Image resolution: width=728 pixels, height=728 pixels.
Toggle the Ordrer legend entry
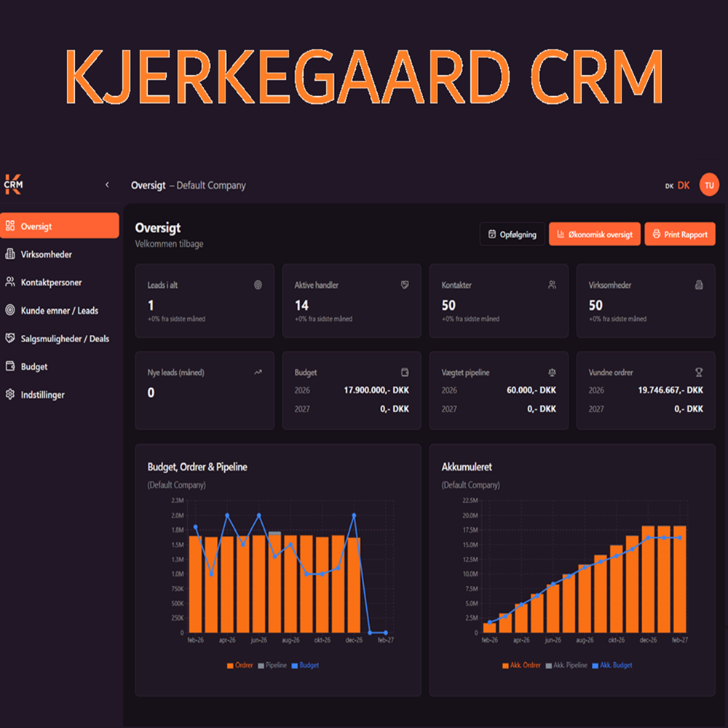(x=240, y=665)
